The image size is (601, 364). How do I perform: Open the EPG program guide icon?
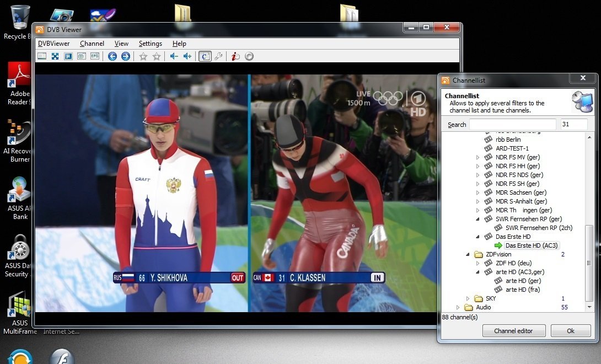pos(94,56)
